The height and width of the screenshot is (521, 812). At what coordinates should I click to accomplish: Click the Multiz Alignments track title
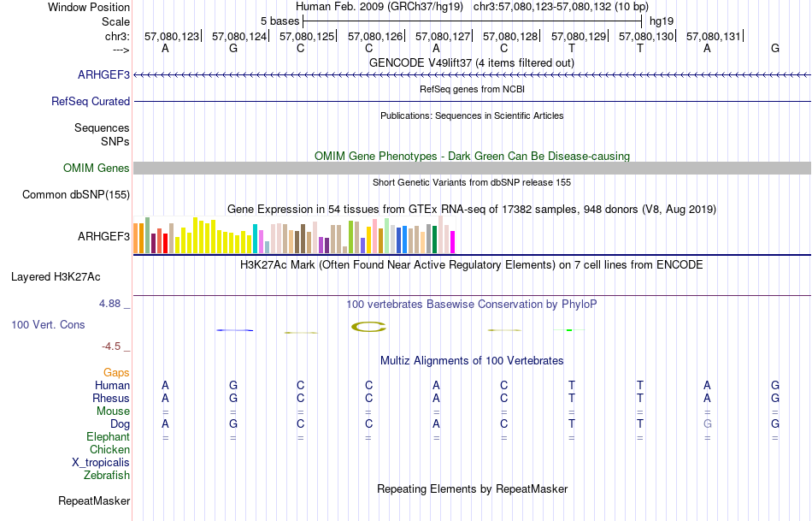pyautogui.click(x=472, y=361)
